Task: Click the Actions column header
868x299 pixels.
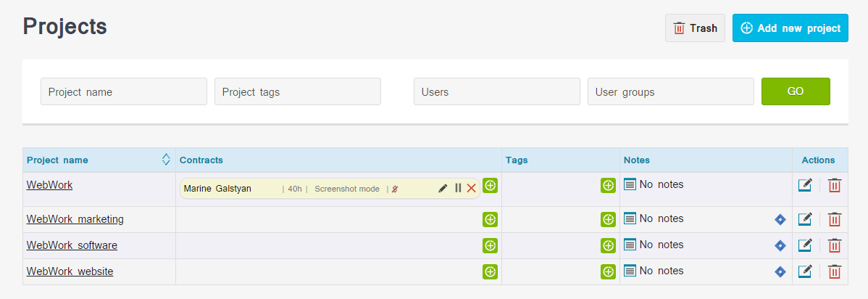Action: [818, 160]
